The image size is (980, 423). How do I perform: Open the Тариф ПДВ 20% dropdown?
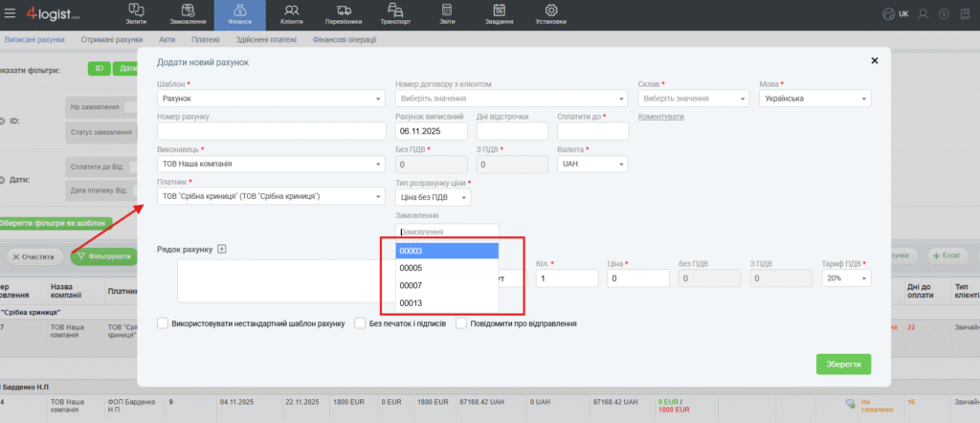tap(845, 278)
